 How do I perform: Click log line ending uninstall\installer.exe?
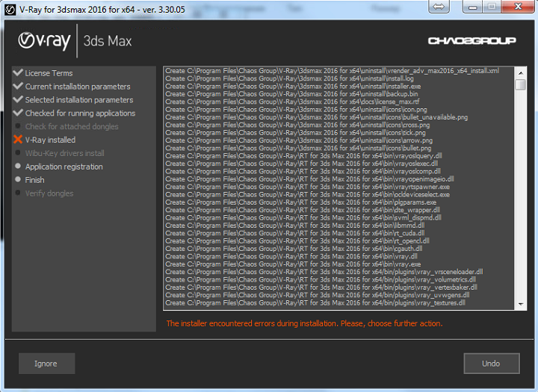[293, 86]
